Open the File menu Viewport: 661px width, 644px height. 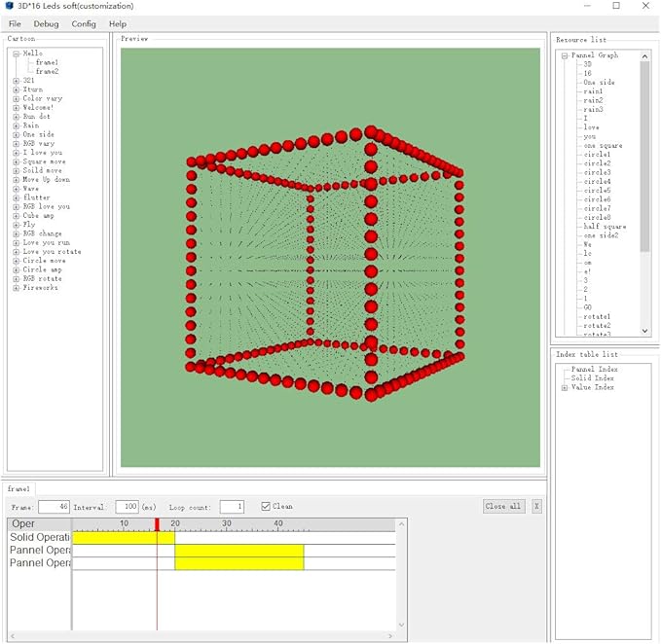pyautogui.click(x=15, y=23)
